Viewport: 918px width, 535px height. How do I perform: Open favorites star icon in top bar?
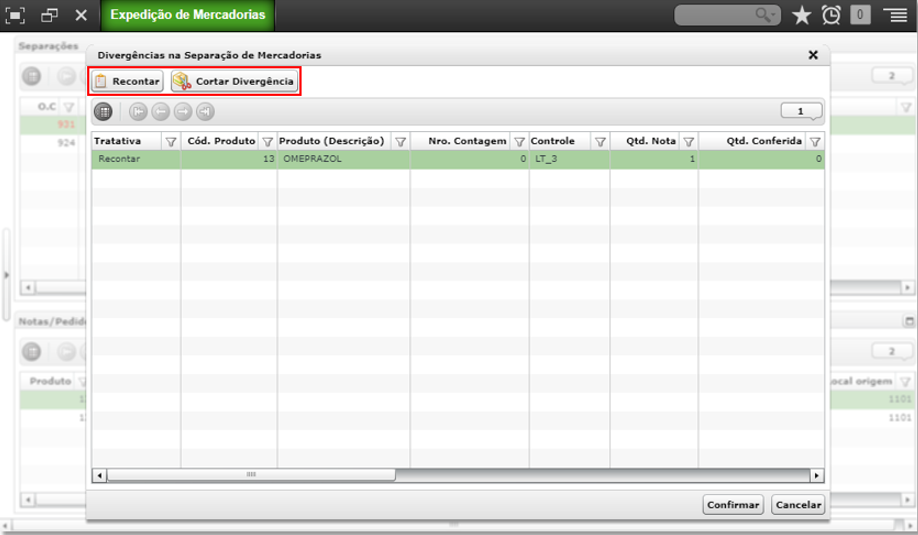tap(801, 15)
